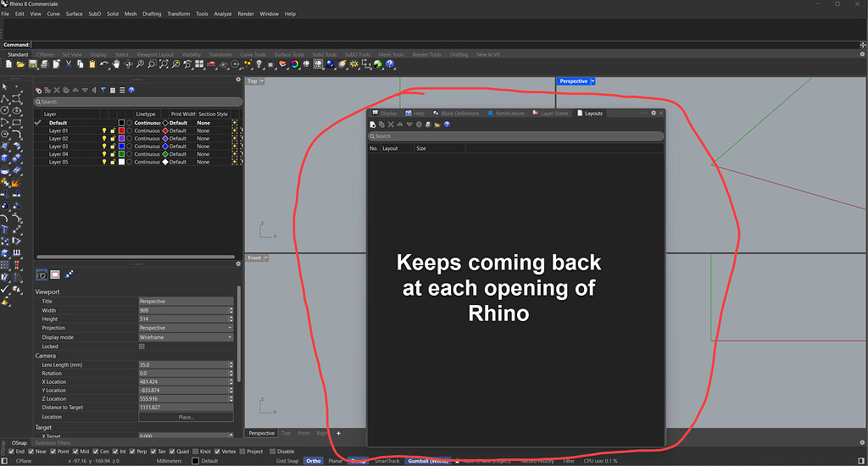Viewport: 868px width, 466px height.
Task: Switch to the CPlanes toolbar tab
Action: click(x=45, y=55)
